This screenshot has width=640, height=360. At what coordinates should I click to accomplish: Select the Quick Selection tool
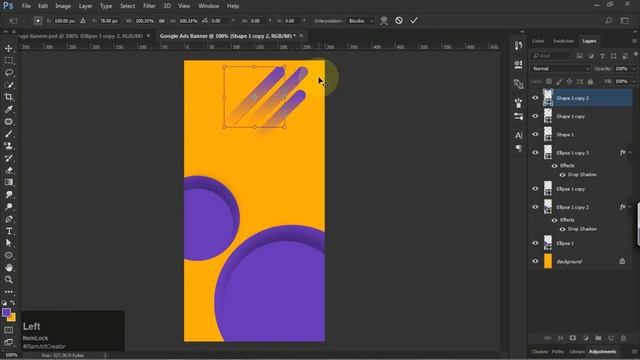[9, 85]
